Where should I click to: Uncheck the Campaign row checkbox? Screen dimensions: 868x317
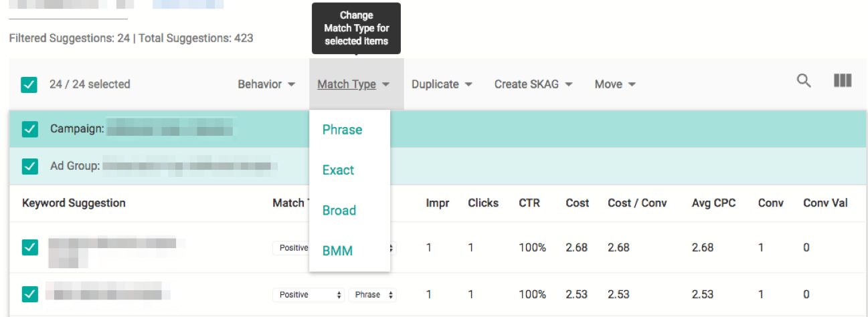29,128
